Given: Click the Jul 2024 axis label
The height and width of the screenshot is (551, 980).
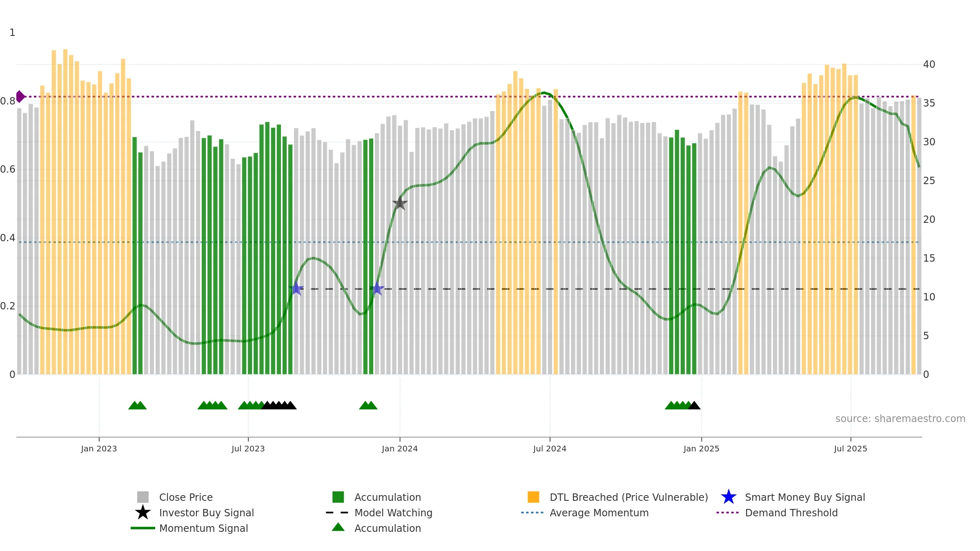Looking at the screenshot, I should coord(550,449).
